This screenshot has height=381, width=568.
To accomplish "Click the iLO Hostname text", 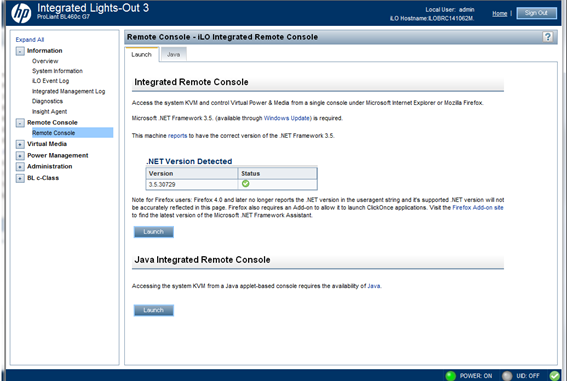I will pyautogui.click(x=432, y=18).
